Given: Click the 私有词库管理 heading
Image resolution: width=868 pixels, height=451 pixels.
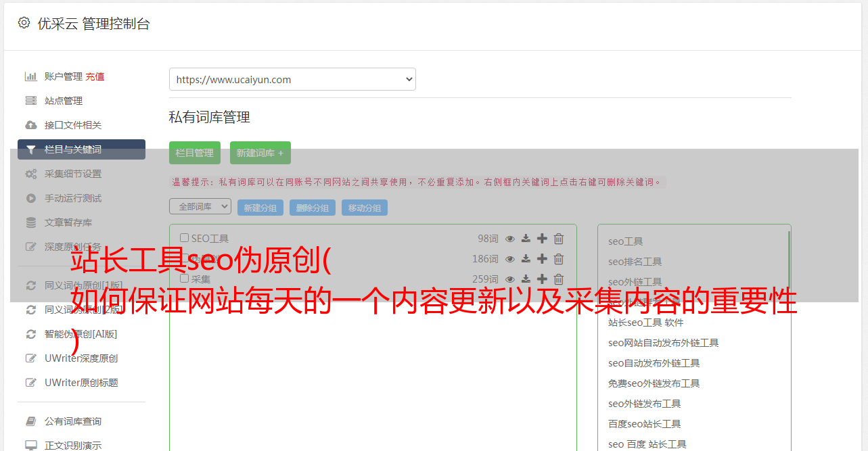Looking at the screenshot, I should pyautogui.click(x=210, y=117).
